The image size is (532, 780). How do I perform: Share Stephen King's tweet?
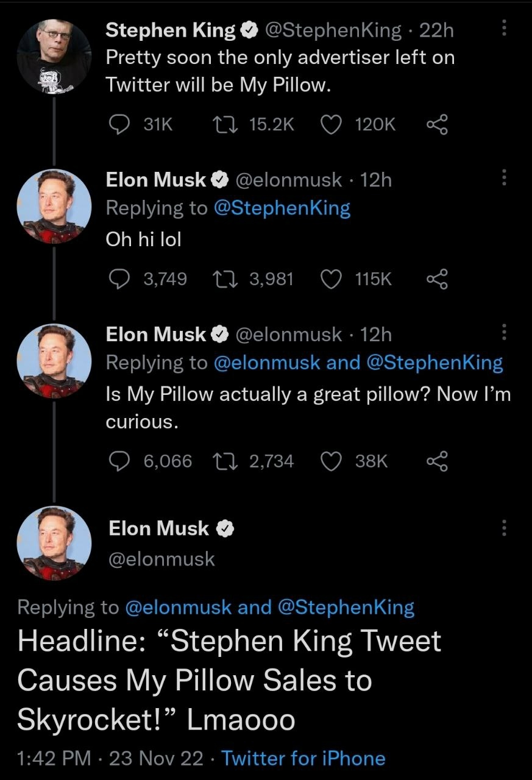[x=437, y=124]
